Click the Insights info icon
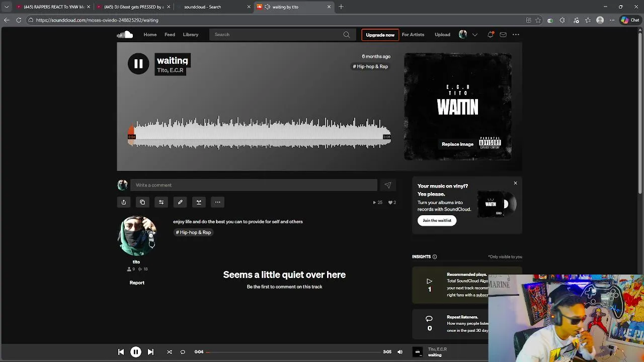This screenshot has height=362, width=644. [435, 257]
